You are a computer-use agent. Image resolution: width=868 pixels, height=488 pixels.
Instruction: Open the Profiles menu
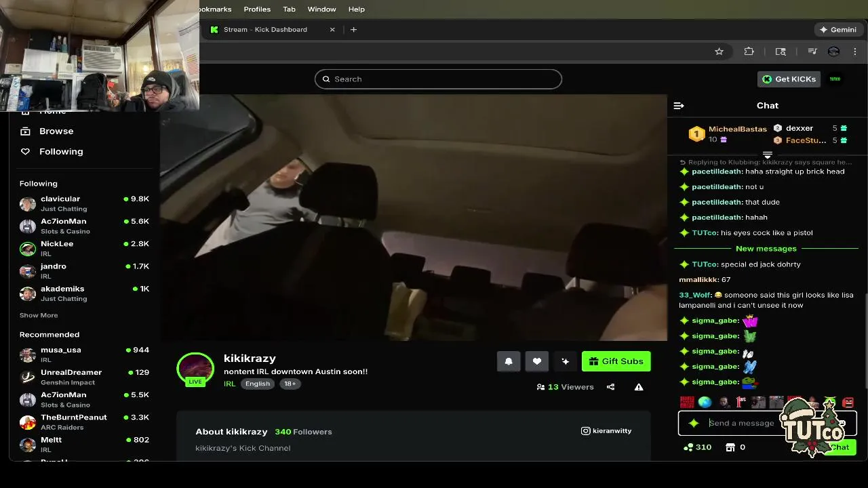pyautogui.click(x=257, y=9)
